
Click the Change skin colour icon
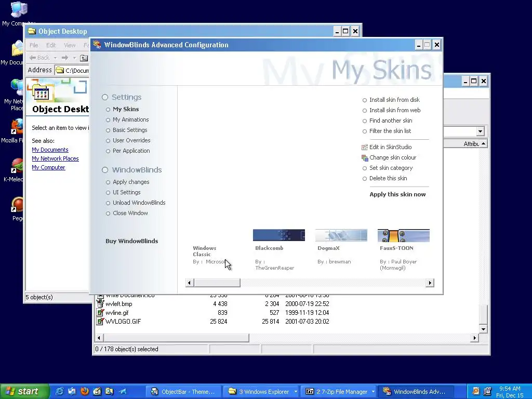pyautogui.click(x=365, y=158)
